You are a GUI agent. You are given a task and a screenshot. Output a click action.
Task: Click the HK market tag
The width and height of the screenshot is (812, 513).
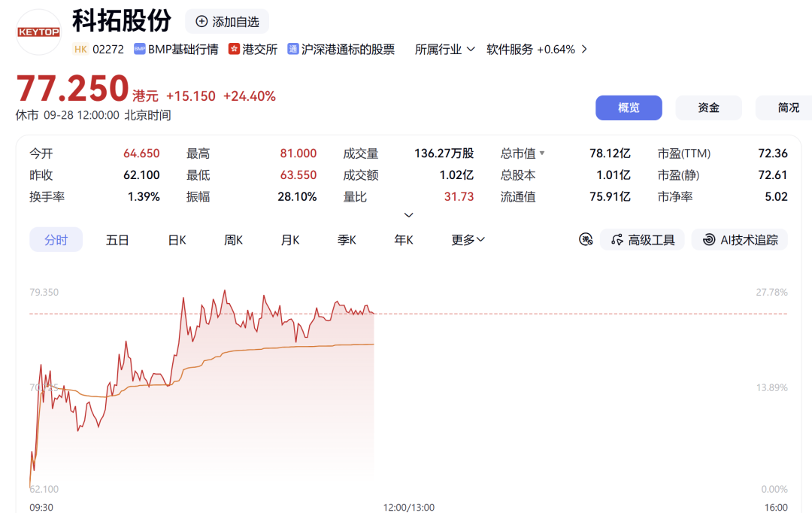coord(80,49)
